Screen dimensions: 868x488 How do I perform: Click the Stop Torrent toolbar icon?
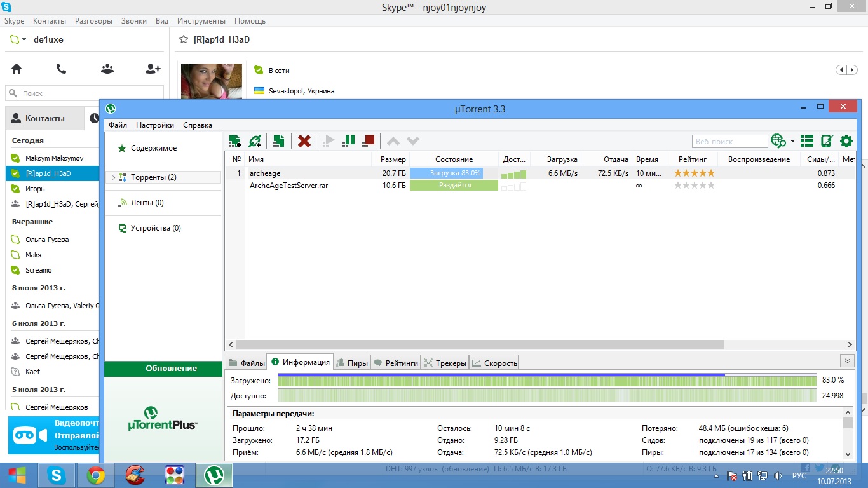click(368, 141)
